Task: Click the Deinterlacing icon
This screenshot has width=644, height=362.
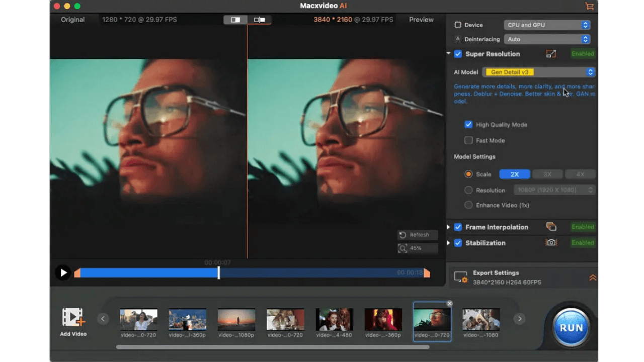Action: coord(457,39)
